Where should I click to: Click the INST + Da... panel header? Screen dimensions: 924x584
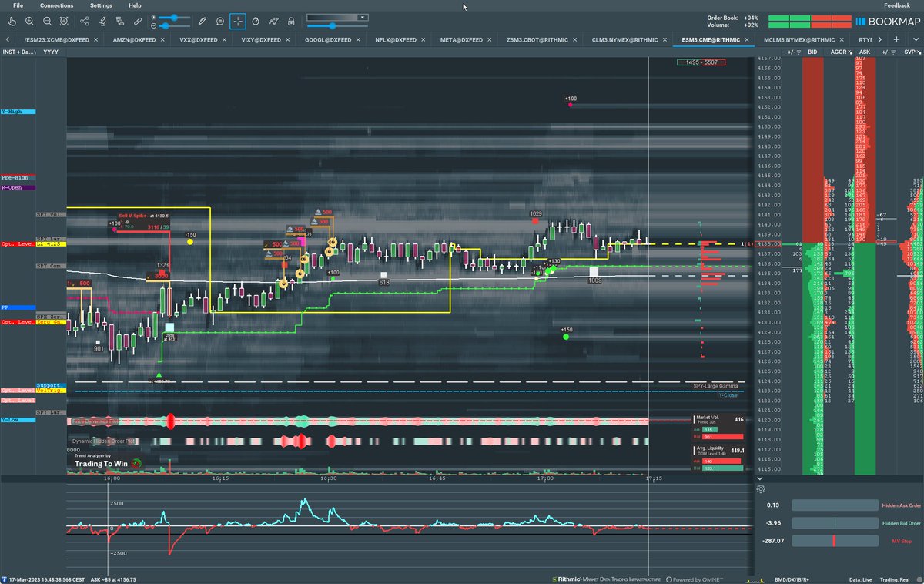(x=19, y=52)
